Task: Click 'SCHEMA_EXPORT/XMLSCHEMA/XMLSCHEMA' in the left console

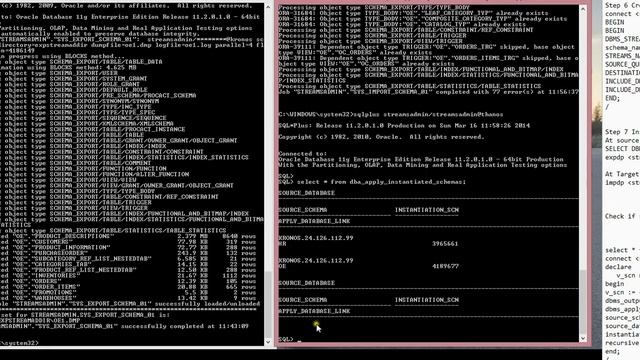Action: (112, 123)
